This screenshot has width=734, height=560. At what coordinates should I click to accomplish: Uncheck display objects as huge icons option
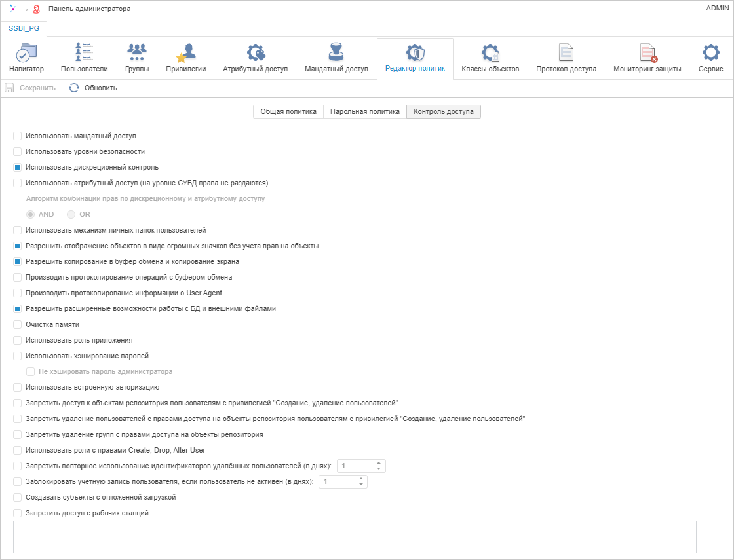point(17,246)
